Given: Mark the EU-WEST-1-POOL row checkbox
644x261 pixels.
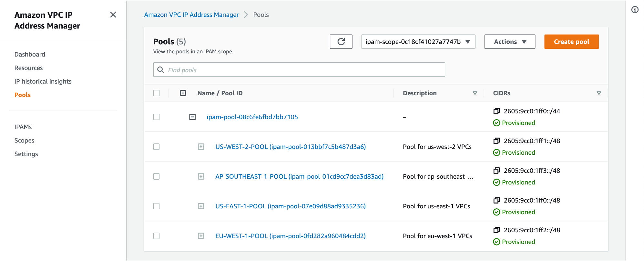Looking at the screenshot, I should tap(157, 236).
